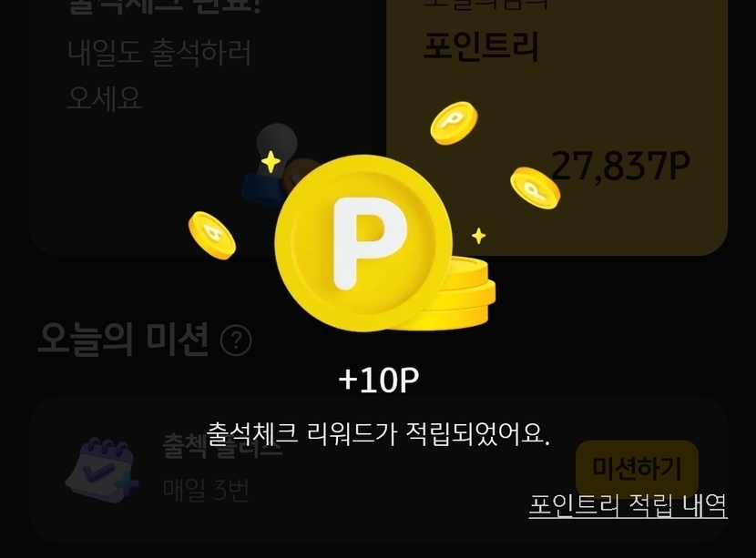Open the 27,837P point balance
This screenshot has height=558, width=756.
[x=620, y=166]
